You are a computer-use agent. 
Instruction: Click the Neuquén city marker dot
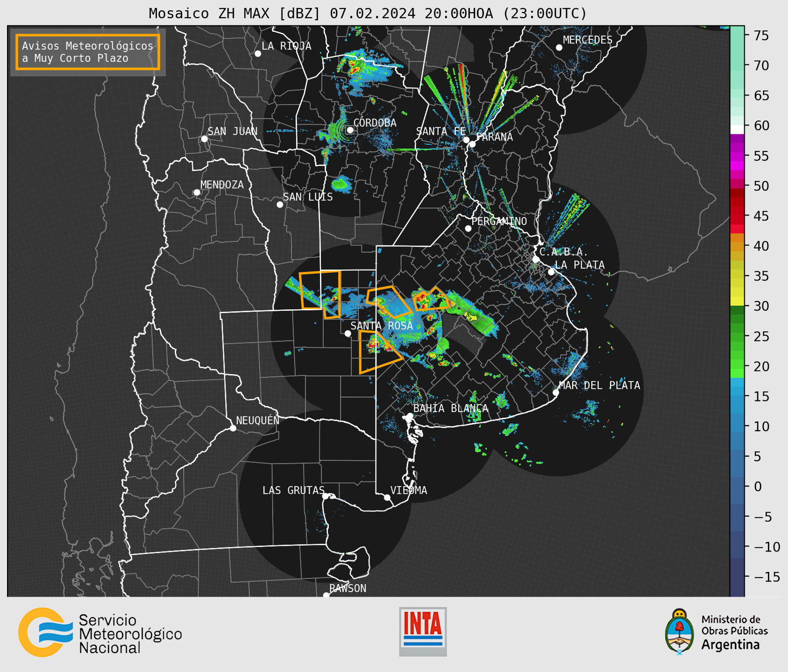[x=233, y=428]
